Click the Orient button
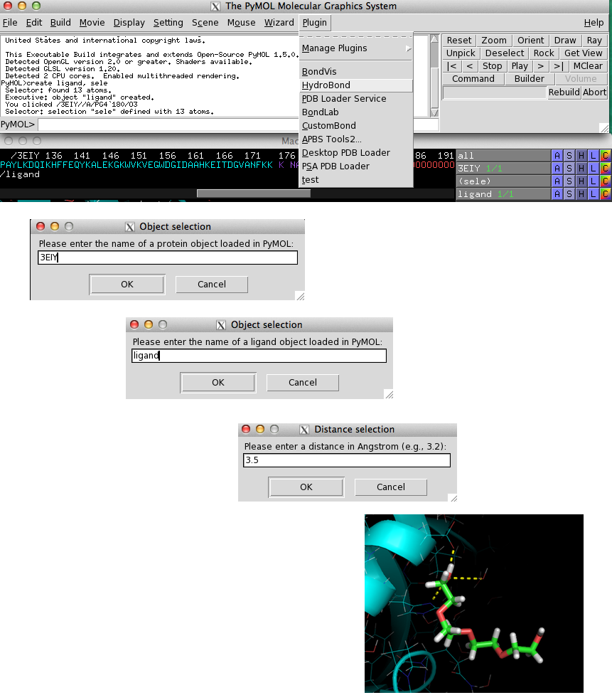Screen dimensions: 612x700 coord(530,40)
